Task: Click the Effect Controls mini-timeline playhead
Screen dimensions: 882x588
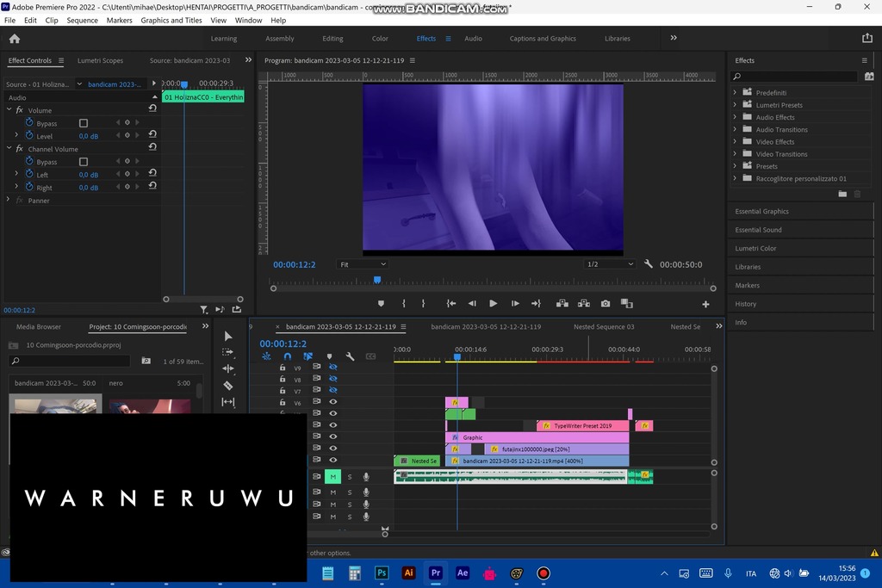Action: tap(184, 84)
